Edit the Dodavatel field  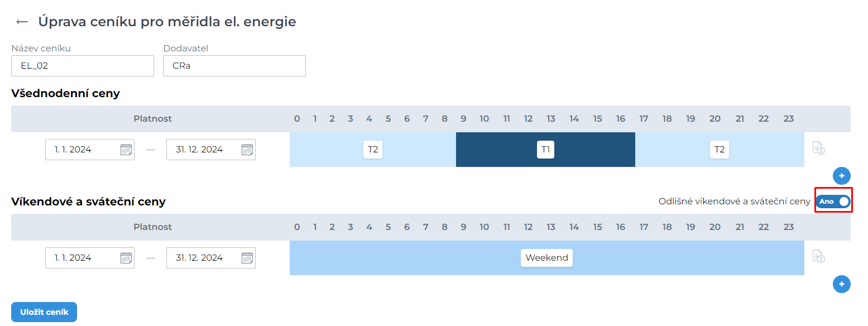click(234, 66)
